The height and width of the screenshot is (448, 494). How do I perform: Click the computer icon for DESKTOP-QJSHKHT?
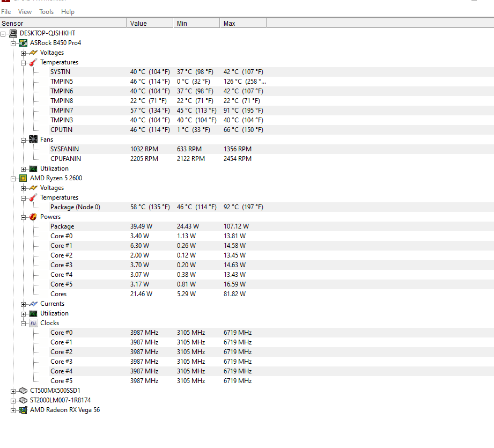[13, 33]
